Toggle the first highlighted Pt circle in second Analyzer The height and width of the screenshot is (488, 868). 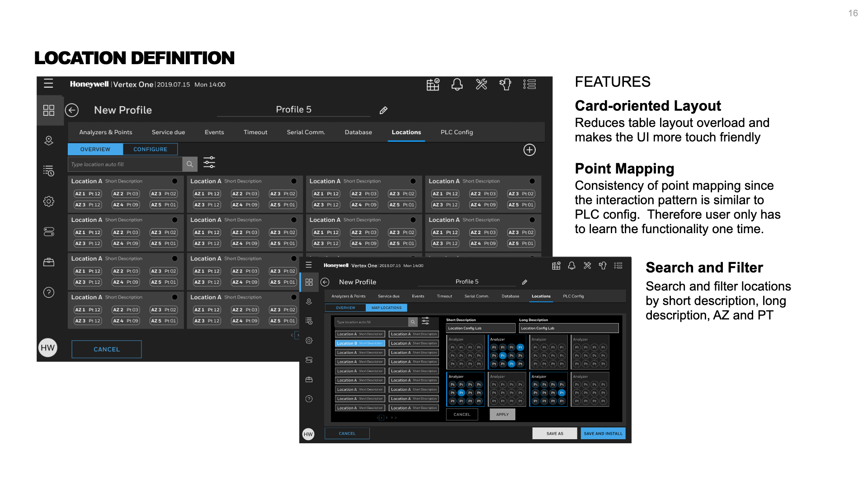point(520,347)
